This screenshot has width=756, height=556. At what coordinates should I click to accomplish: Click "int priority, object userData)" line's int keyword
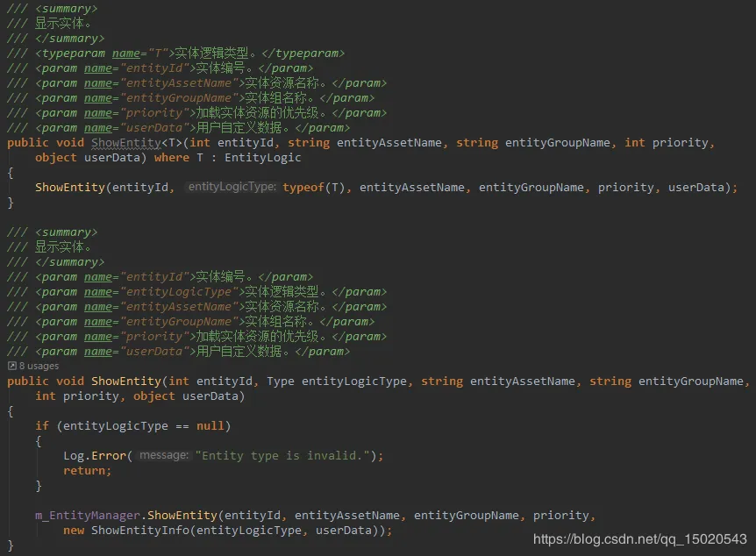(46, 396)
